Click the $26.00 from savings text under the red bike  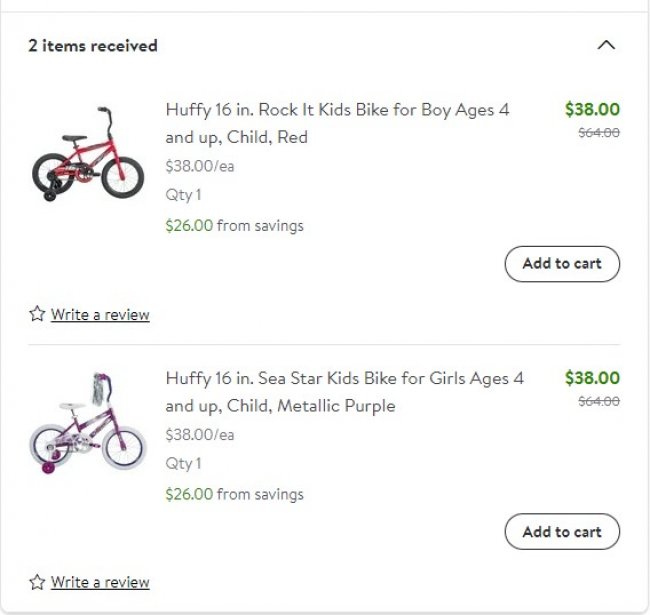coord(234,226)
